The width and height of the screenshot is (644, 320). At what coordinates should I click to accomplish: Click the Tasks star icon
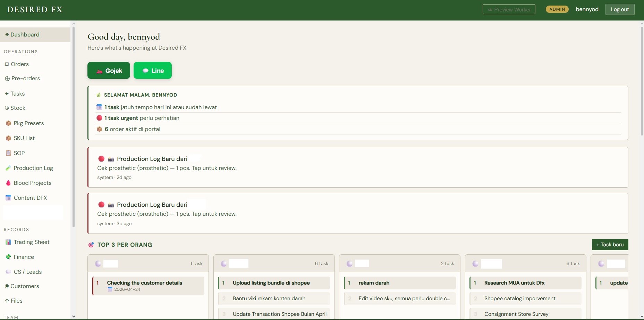point(7,94)
